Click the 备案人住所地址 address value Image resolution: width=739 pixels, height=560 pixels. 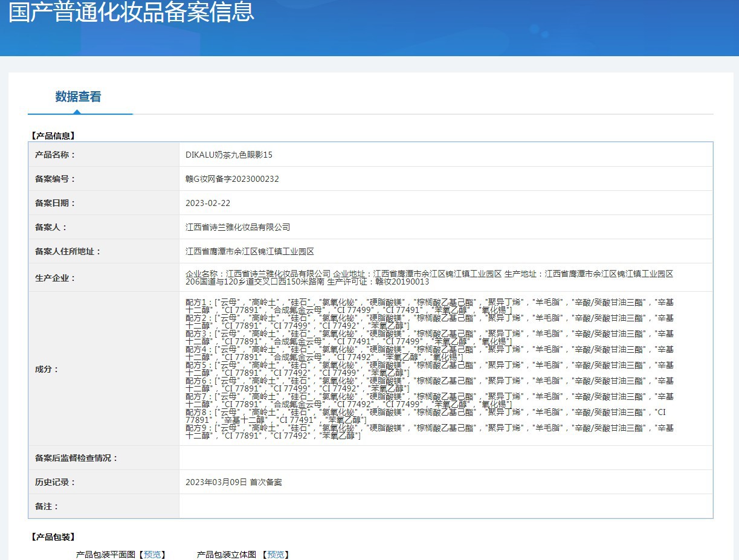tap(250, 251)
